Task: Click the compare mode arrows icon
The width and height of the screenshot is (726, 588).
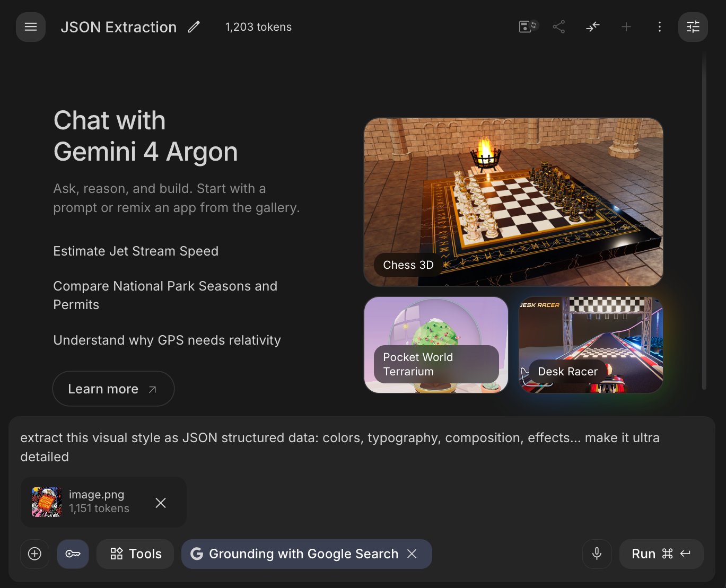Action: click(x=592, y=27)
